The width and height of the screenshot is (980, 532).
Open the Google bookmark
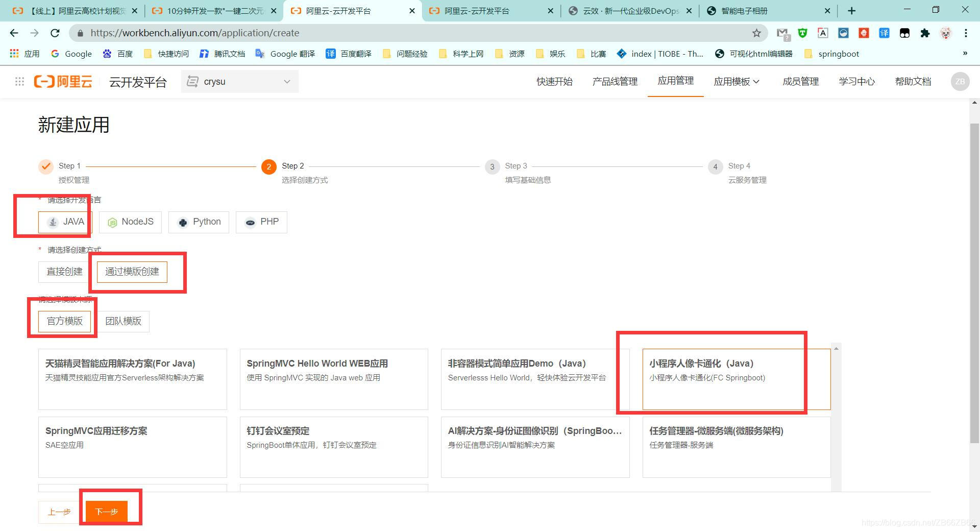click(x=71, y=54)
